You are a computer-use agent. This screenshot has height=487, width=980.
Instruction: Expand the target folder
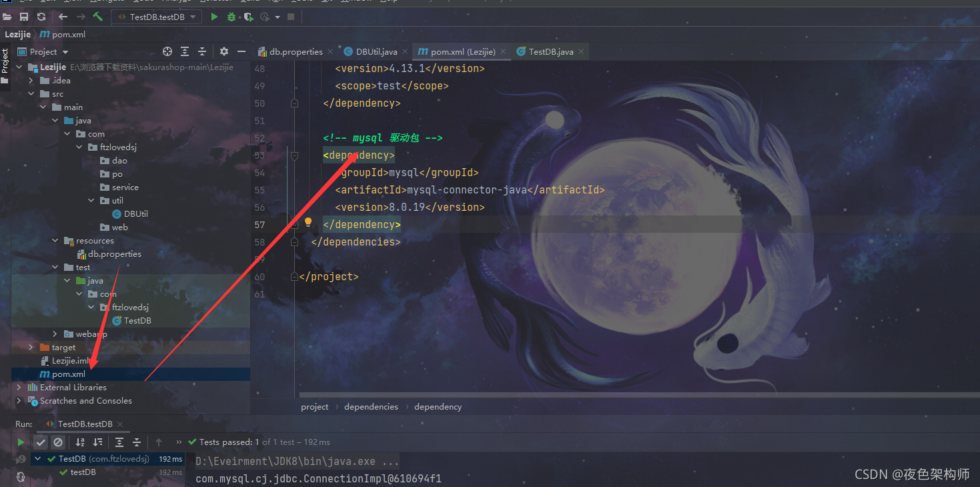tap(31, 348)
